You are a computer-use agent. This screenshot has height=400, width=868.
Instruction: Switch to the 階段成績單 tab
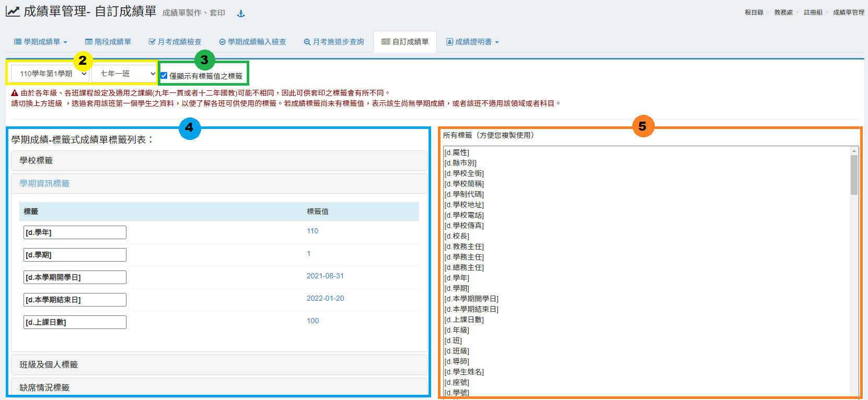click(x=108, y=42)
